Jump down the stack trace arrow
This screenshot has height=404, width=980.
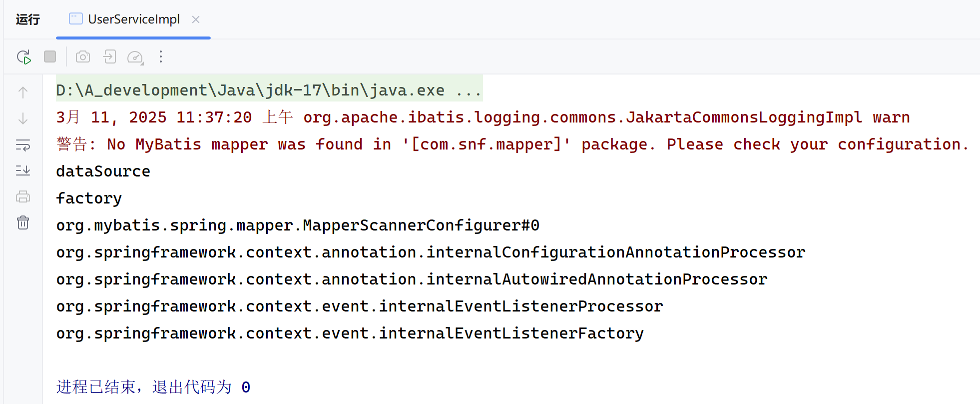pos(23,118)
